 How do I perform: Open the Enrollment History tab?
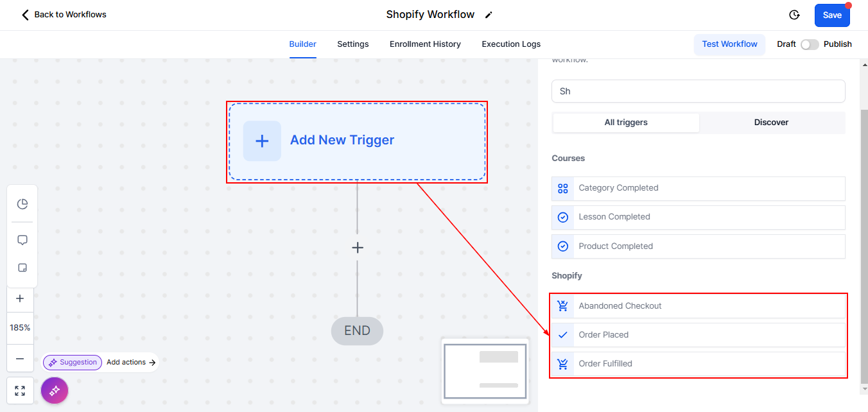click(x=425, y=44)
